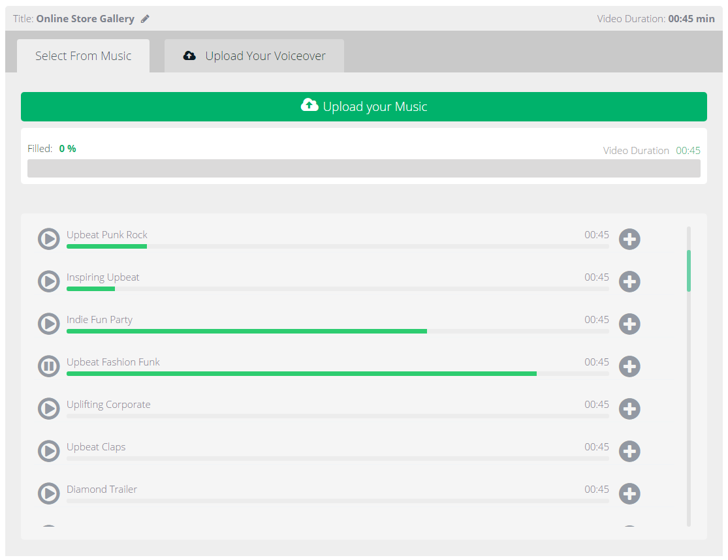
Task: Edit the title with the pencil icon
Action: (145, 19)
